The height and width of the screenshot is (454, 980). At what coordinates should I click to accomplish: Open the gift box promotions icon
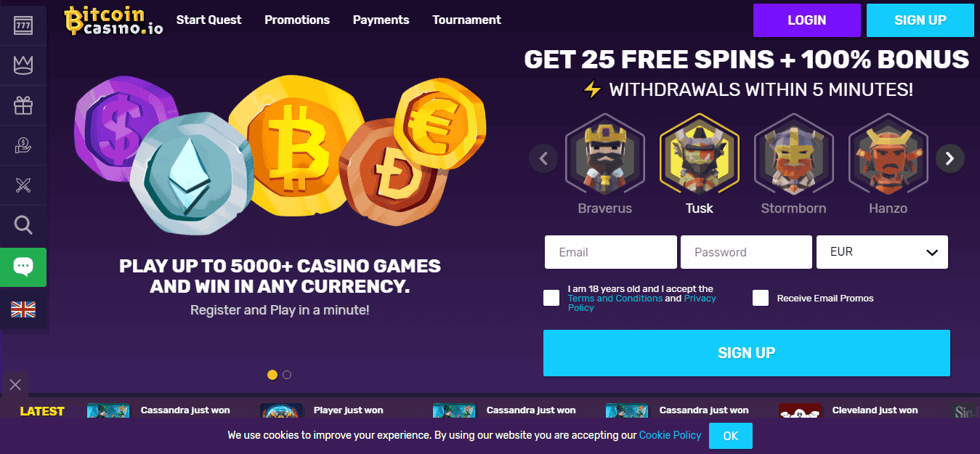click(x=23, y=106)
